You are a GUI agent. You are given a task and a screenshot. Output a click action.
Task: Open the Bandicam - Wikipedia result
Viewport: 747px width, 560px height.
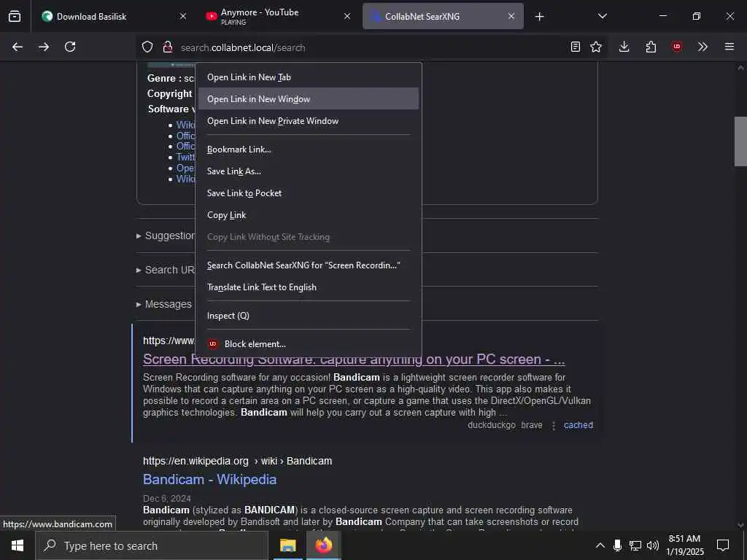pos(209,480)
